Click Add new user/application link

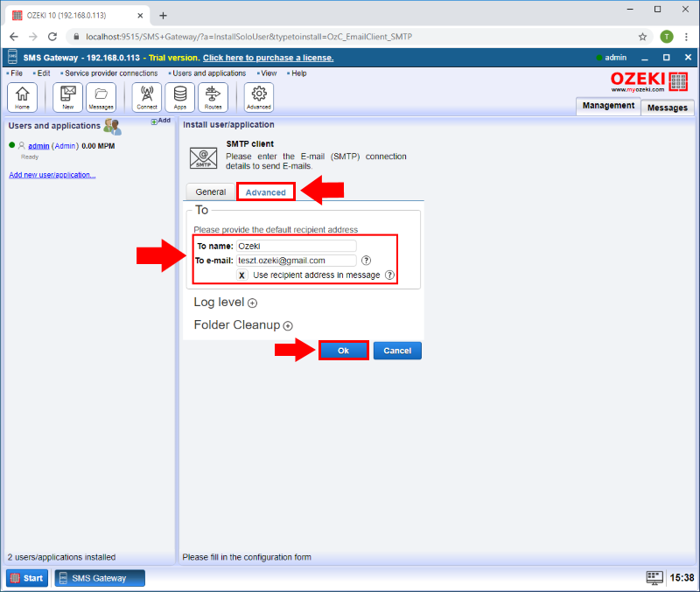point(52,175)
